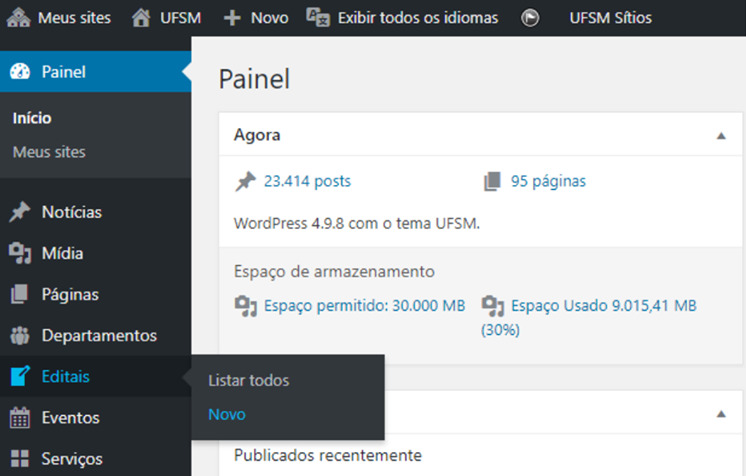Click the Departamentos group icon
Screen dimensions: 746x476
point(19,336)
